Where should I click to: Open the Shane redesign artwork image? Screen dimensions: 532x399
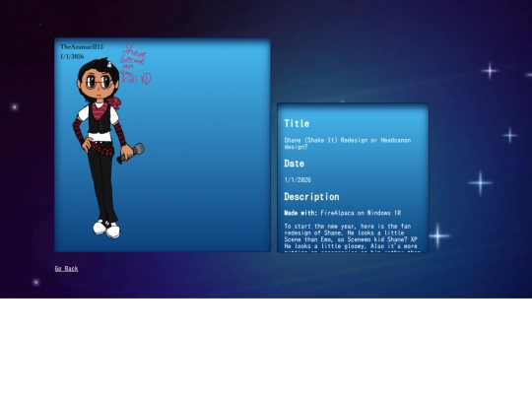point(163,145)
